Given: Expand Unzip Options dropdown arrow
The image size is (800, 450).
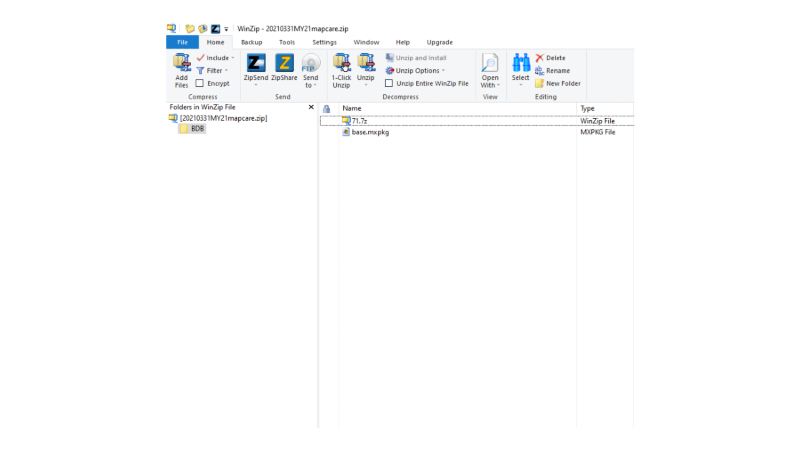Looking at the screenshot, I should click(x=443, y=70).
